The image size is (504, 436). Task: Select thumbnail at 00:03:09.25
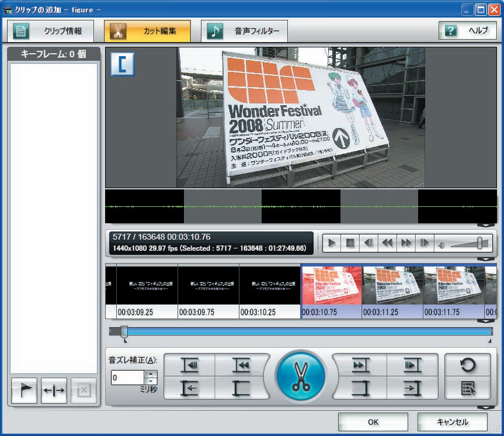147,291
